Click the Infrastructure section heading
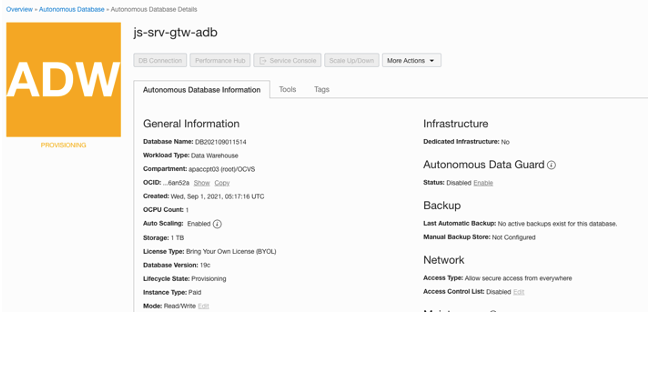The image size is (656, 373). click(x=456, y=124)
